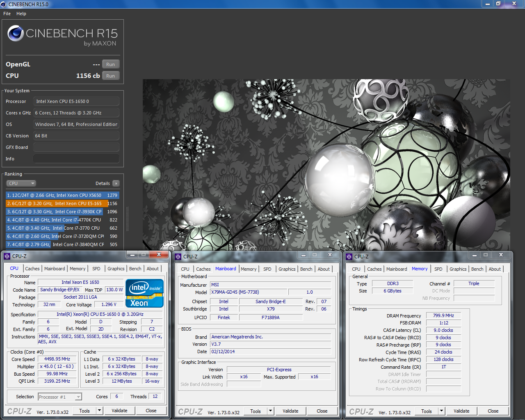Click the X79MA-GD45 (MS-7738) model field

coord(249,292)
